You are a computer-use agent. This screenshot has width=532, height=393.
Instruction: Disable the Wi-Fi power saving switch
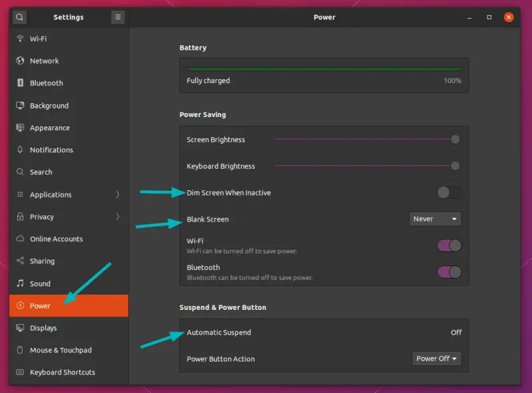coord(450,245)
